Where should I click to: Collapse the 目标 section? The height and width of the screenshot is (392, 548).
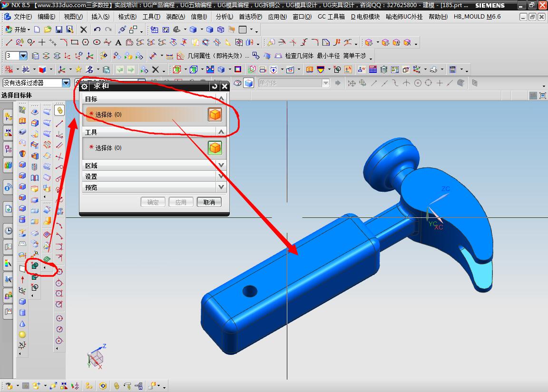(x=221, y=99)
